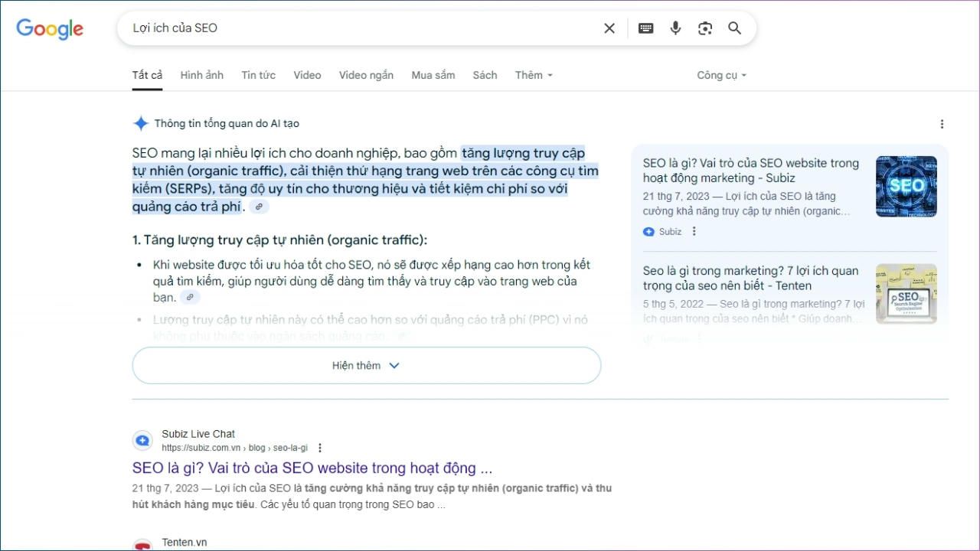Open 'SEO là gì? Vai trò của SEO website' result link

tap(312, 468)
